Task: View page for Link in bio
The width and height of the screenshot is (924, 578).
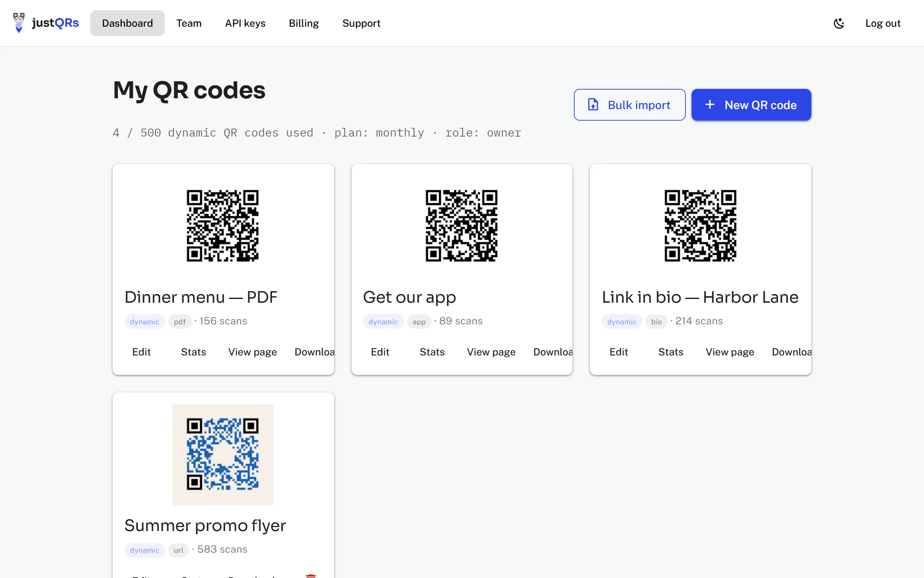Action: click(x=730, y=352)
